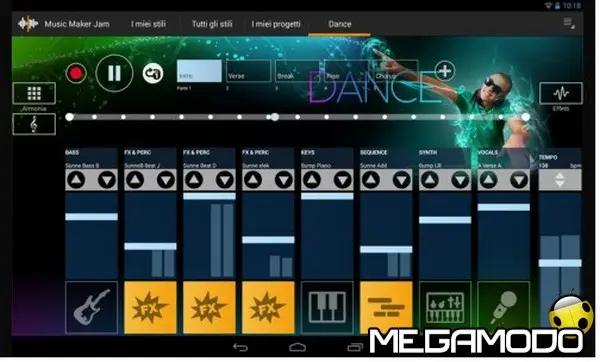
Task: Switch BASS loop to next with down arrow
Action: 107,179
